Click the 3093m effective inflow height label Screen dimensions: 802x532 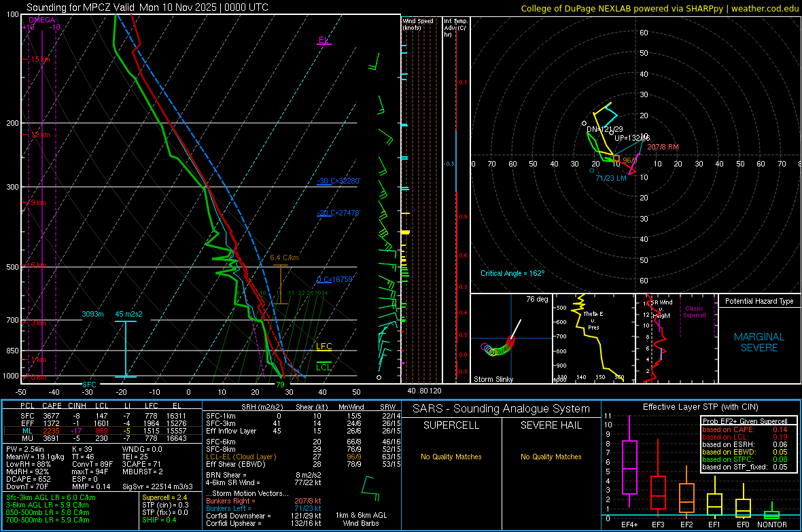92,314
